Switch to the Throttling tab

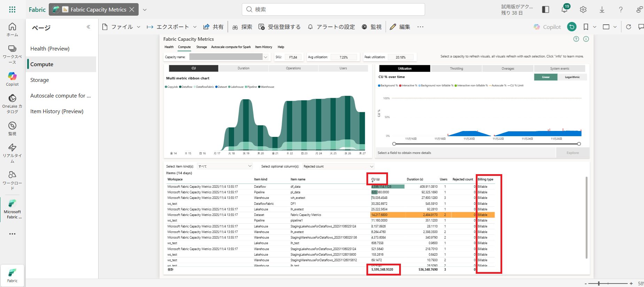tap(456, 69)
